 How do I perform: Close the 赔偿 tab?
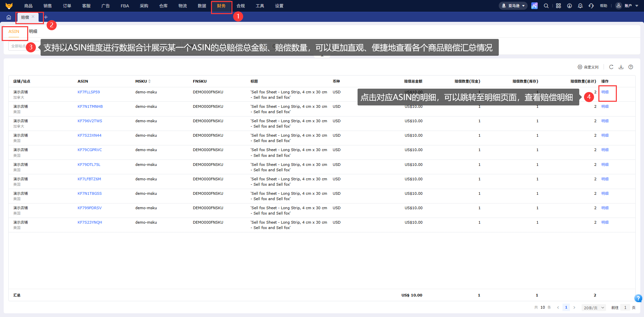pyautogui.click(x=33, y=16)
